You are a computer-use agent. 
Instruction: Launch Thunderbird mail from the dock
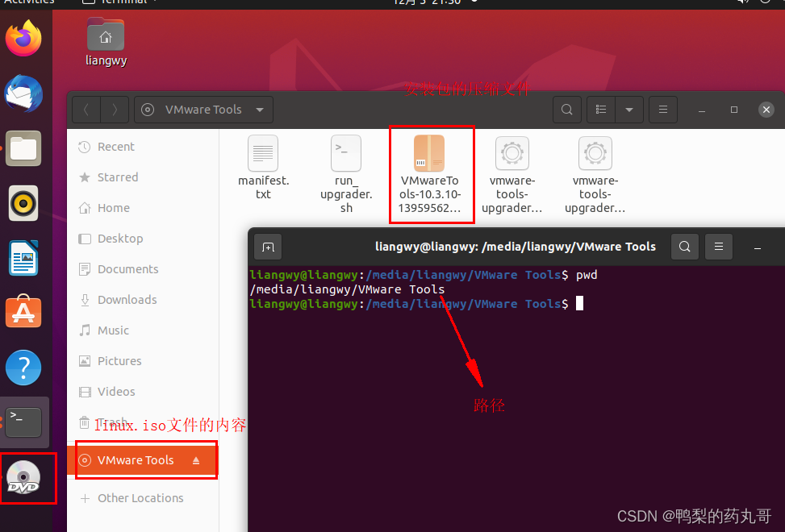coord(23,94)
